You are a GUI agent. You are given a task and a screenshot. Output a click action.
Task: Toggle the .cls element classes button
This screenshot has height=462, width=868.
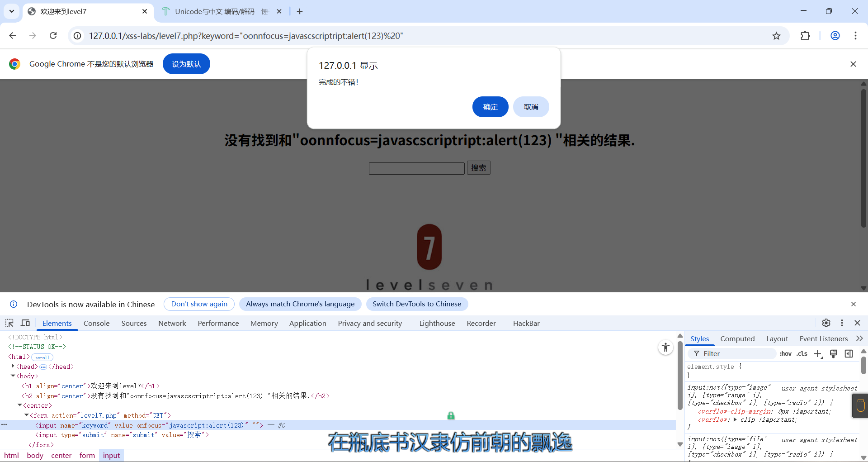[x=802, y=353]
